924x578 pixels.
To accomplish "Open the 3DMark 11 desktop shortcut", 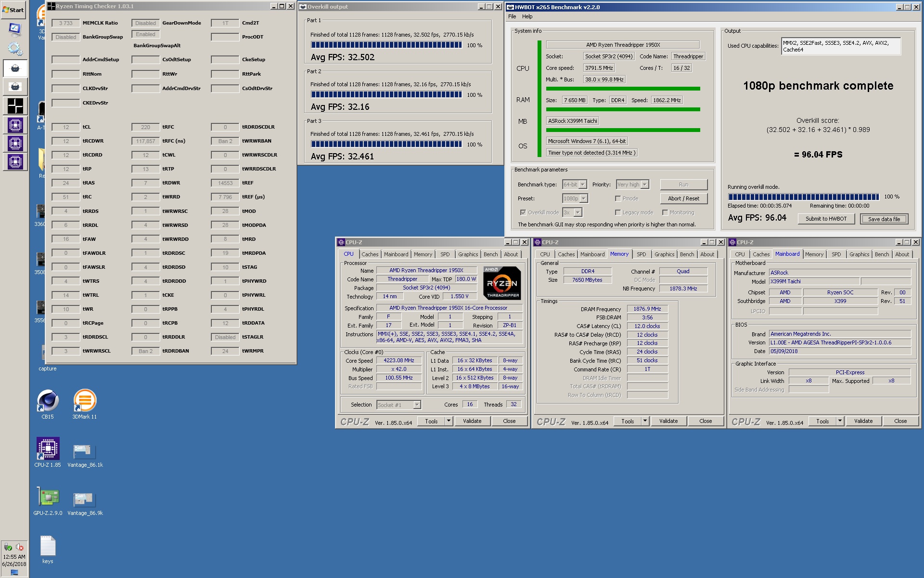I will pyautogui.click(x=85, y=405).
